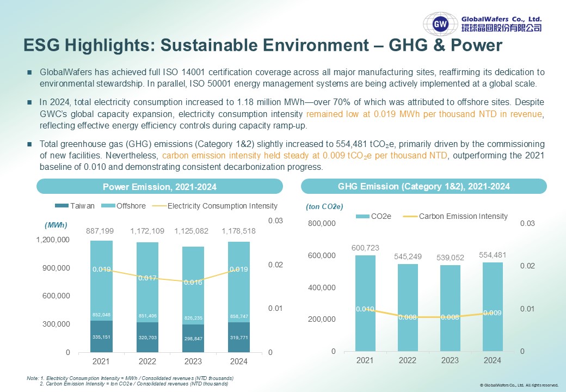Click the GlobalWafers Co., Ltd. company name
Image resolution: width=566 pixels, height=392 pixels.
coord(501,20)
